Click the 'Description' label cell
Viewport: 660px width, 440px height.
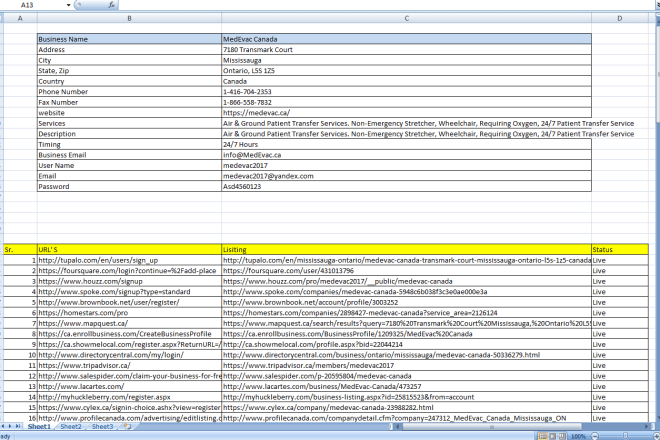coord(129,134)
